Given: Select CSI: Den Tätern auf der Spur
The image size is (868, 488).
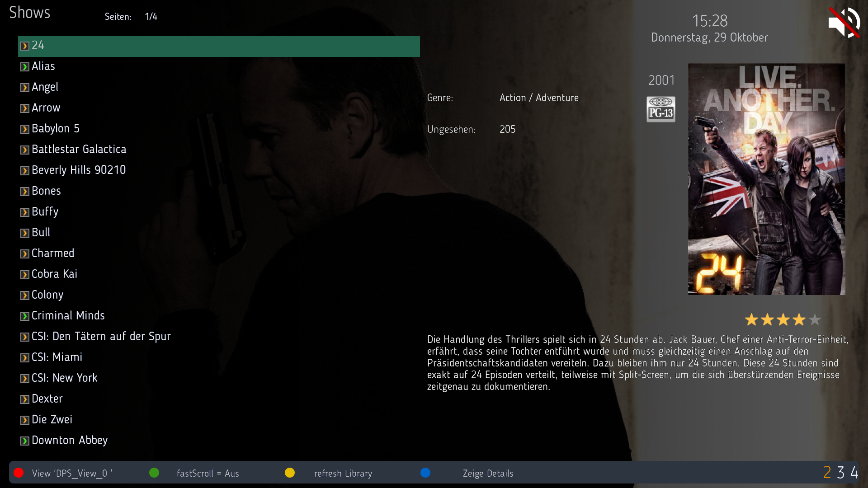Looking at the screenshot, I should 219,337.
